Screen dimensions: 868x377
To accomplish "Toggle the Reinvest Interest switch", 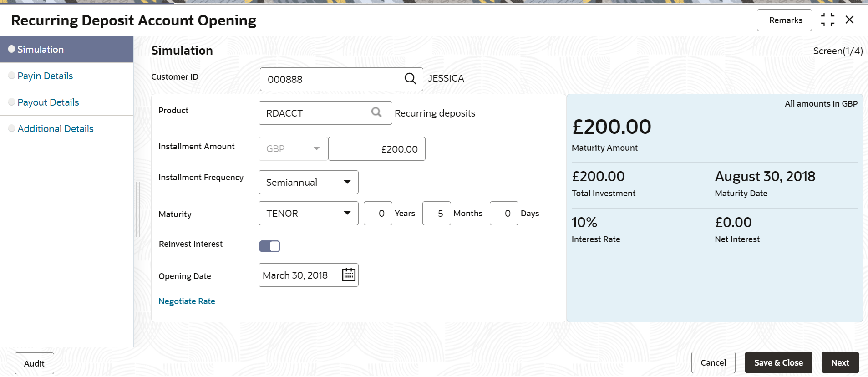I will [269, 246].
